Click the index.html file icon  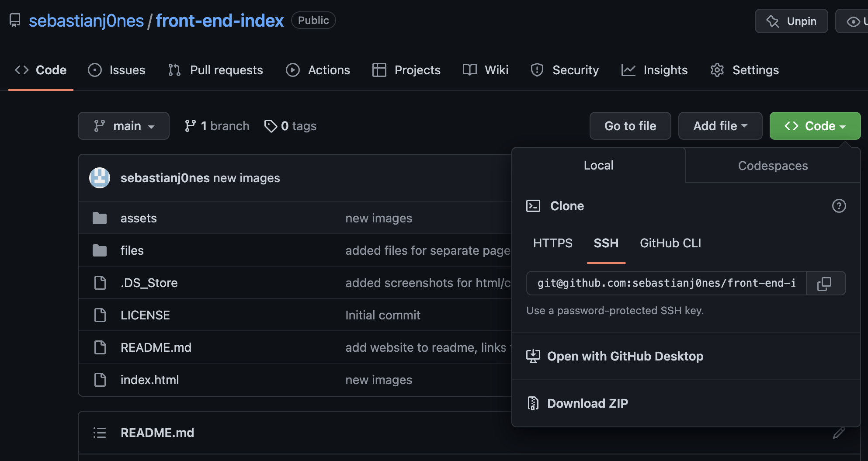(100, 380)
